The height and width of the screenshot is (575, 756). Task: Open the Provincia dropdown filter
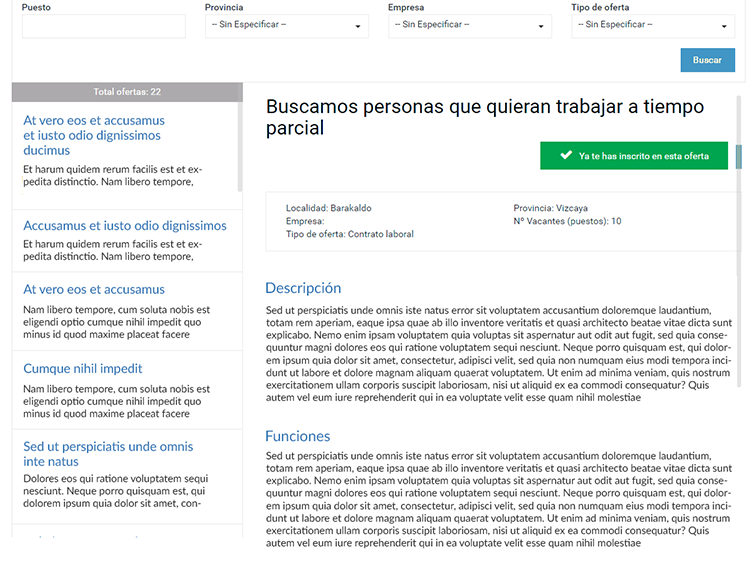point(286,26)
